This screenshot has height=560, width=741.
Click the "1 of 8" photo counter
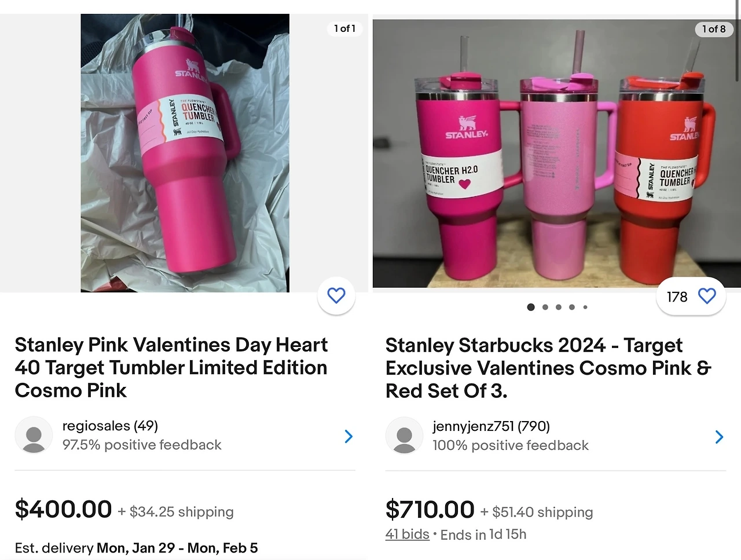tap(714, 29)
